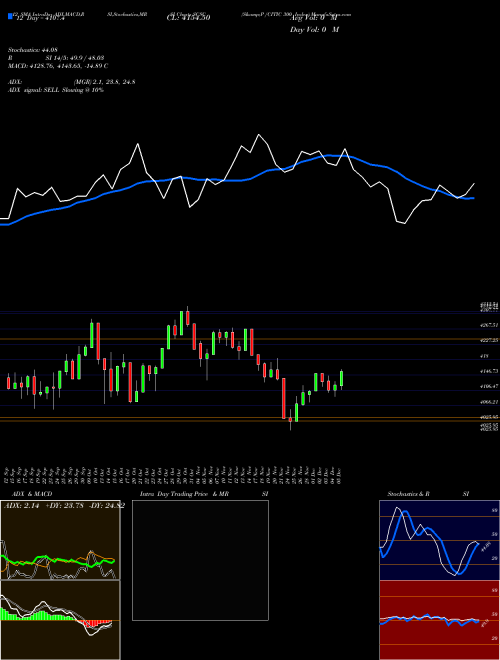Click the final point of the white price line
Screen dimensions: 500x660
point(474,184)
